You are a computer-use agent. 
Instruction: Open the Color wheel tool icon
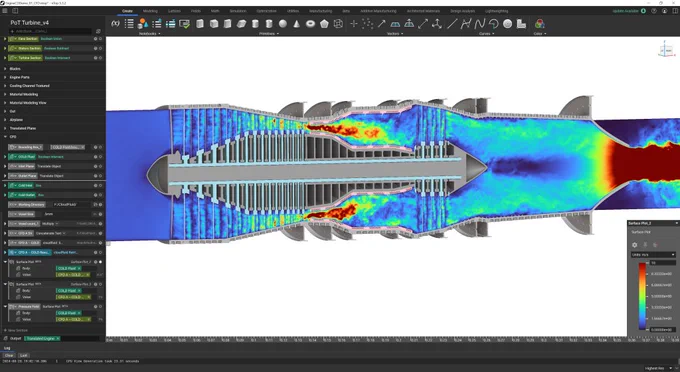tap(539, 24)
